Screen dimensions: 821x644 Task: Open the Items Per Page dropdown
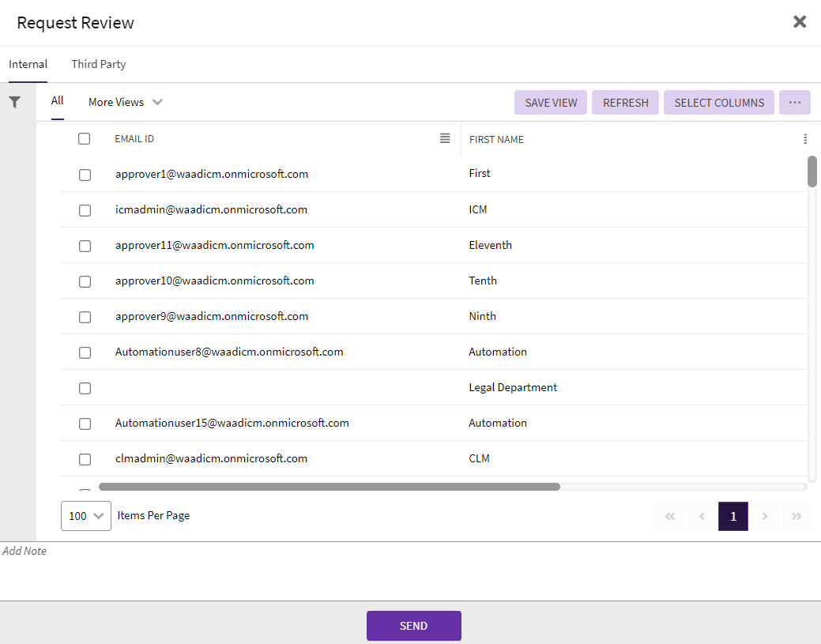click(86, 516)
